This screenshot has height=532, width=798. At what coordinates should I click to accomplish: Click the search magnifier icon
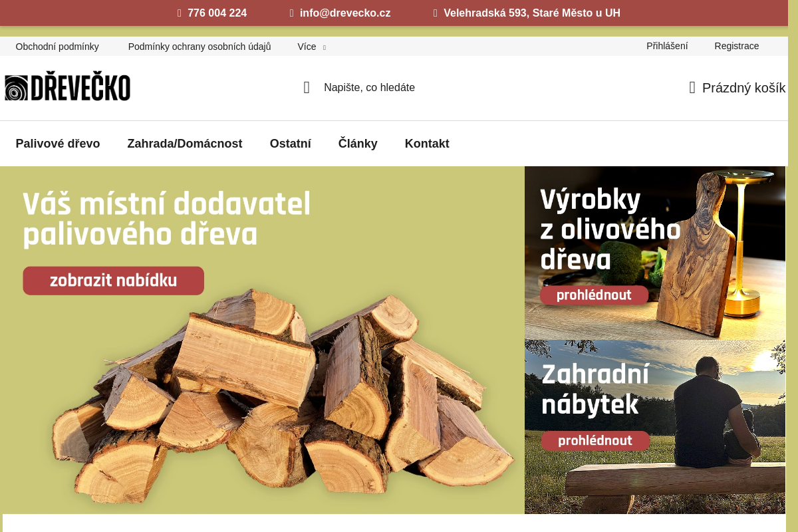tap(306, 87)
